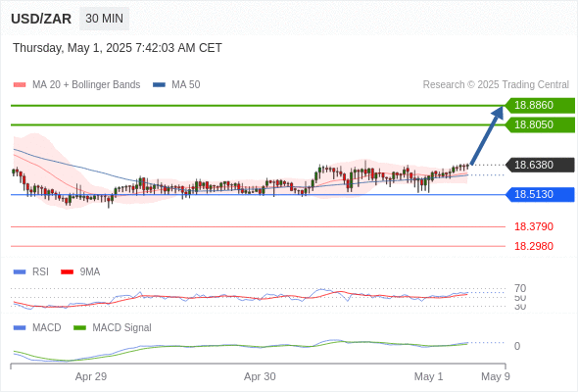Click the 18.3790 red support value
The height and width of the screenshot is (392, 578).
pyautogui.click(x=533, y=226)
